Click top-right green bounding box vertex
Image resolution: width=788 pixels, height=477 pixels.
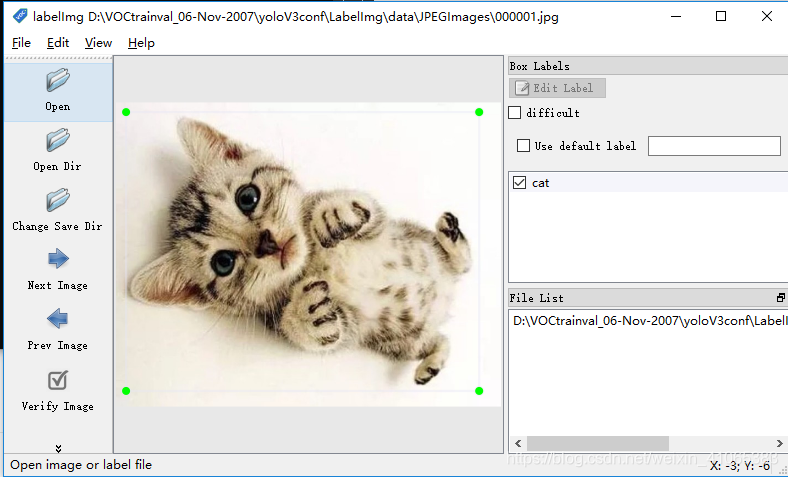click(x=479, y=112)
